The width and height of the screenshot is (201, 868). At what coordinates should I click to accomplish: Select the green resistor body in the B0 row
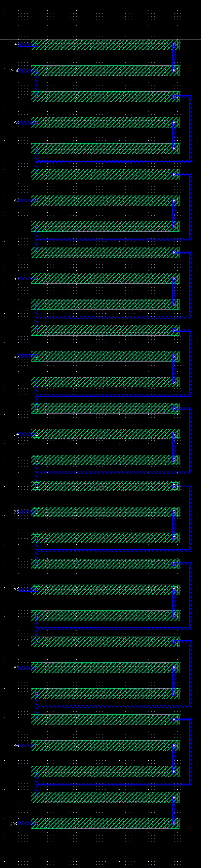(x=105, y=745)
